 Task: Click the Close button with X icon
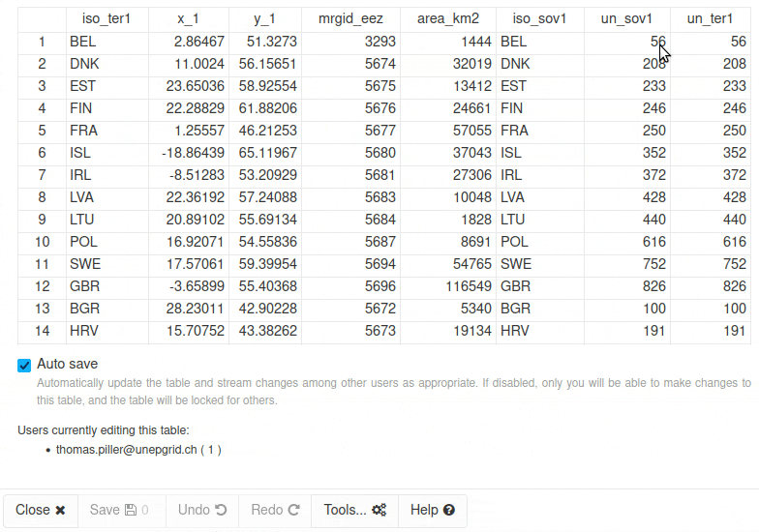click(41, 510)
